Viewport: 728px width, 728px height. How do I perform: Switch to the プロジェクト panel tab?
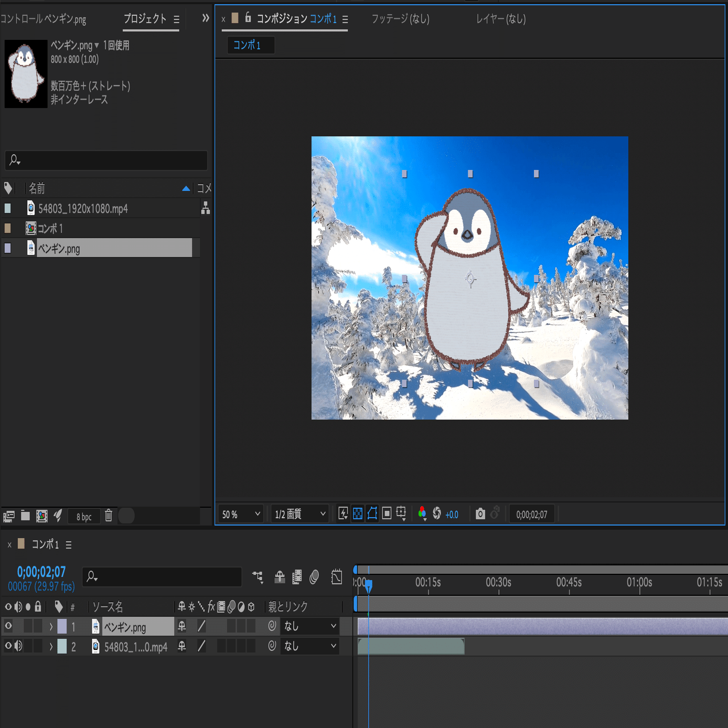[x=145, y=19]
